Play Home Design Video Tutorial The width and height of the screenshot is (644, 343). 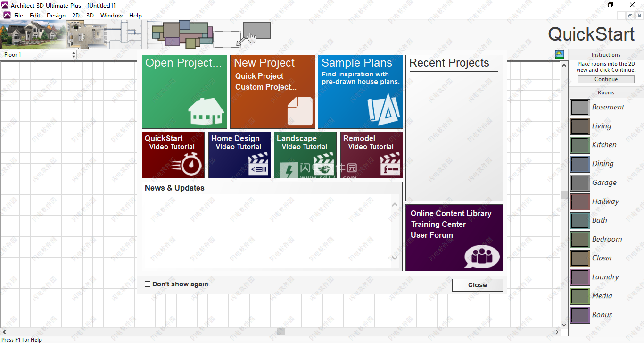[x=239, y=155]
